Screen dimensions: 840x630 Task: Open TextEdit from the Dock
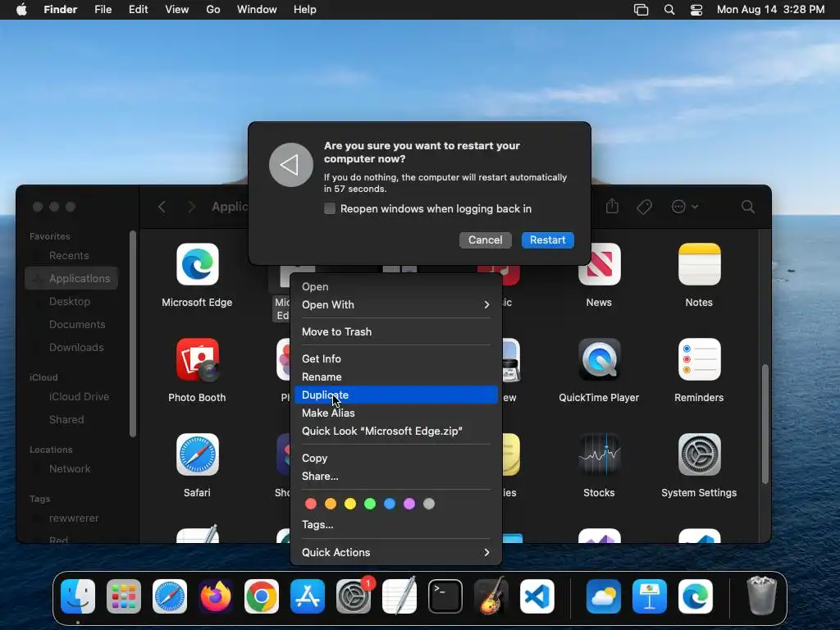click(x=399, y=596)
